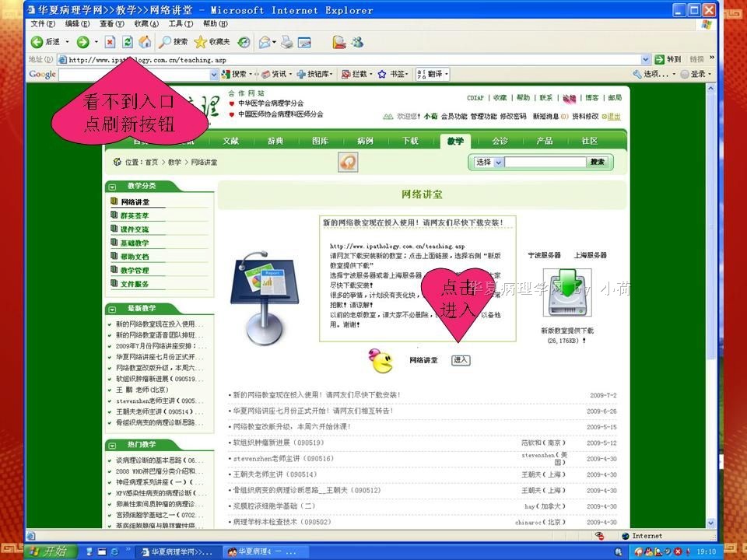The height and width of the screenshot is (560, 747).
Task: Click in the site search text field
Action: [x=545, y=163]
